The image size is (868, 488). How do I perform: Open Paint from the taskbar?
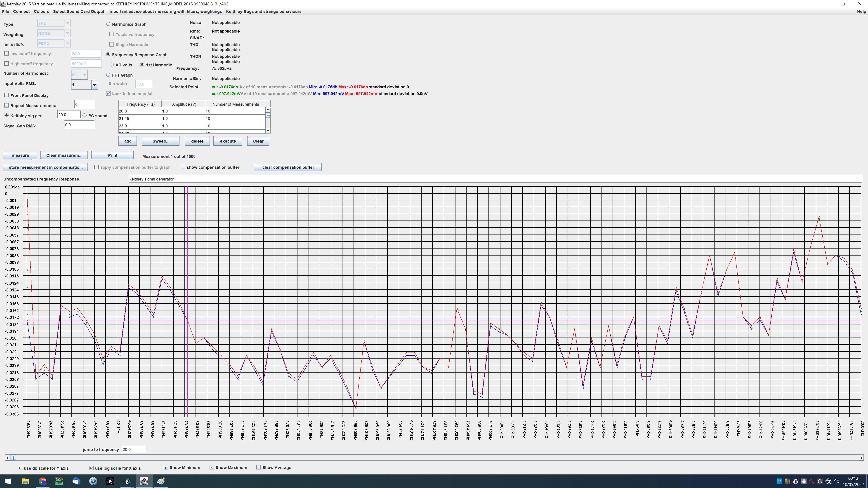click(x=161, y=481)
